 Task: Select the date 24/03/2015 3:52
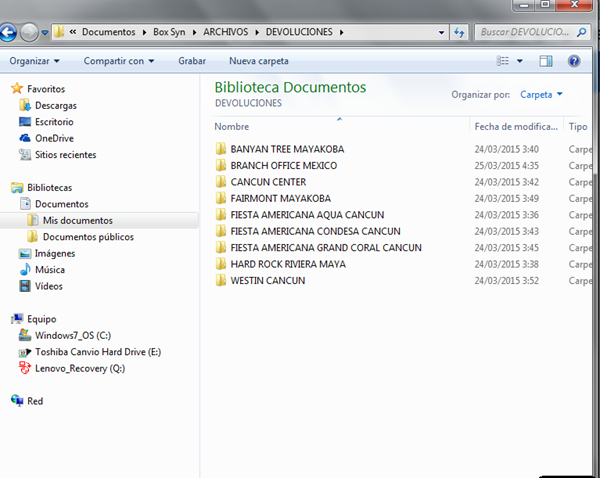point(506,281)
